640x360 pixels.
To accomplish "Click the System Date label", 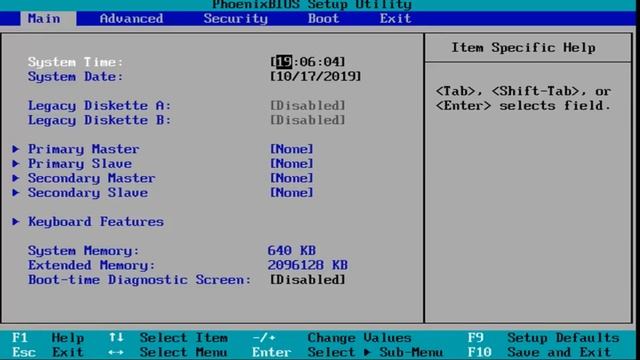I will (76, 77).
